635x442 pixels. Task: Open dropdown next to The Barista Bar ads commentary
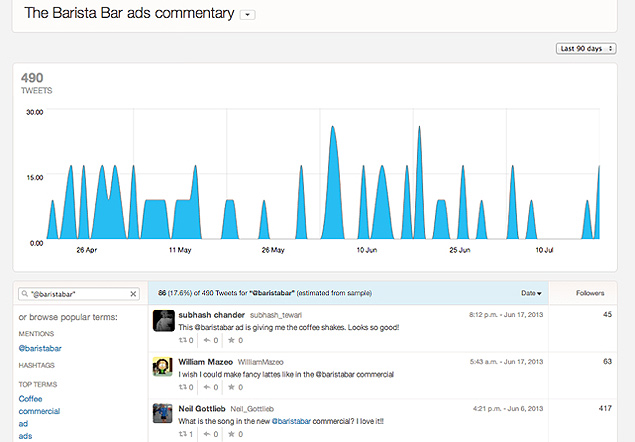[x=247, y=15]
